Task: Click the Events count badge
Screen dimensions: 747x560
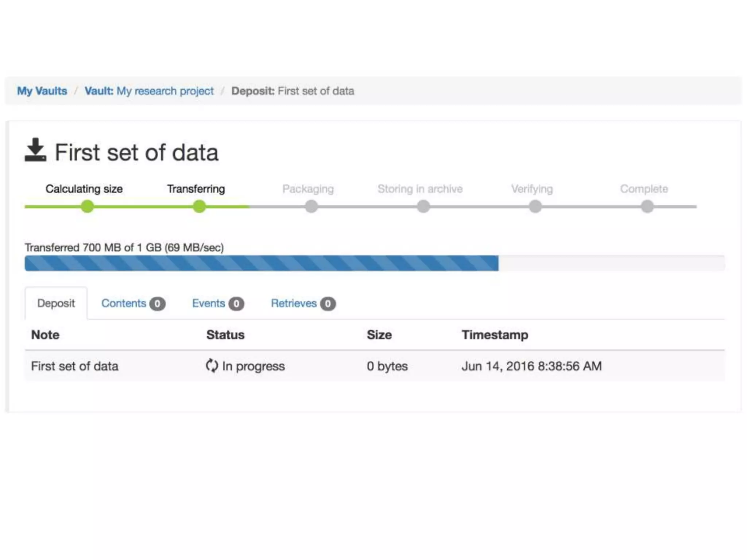Action: point(236,304)
